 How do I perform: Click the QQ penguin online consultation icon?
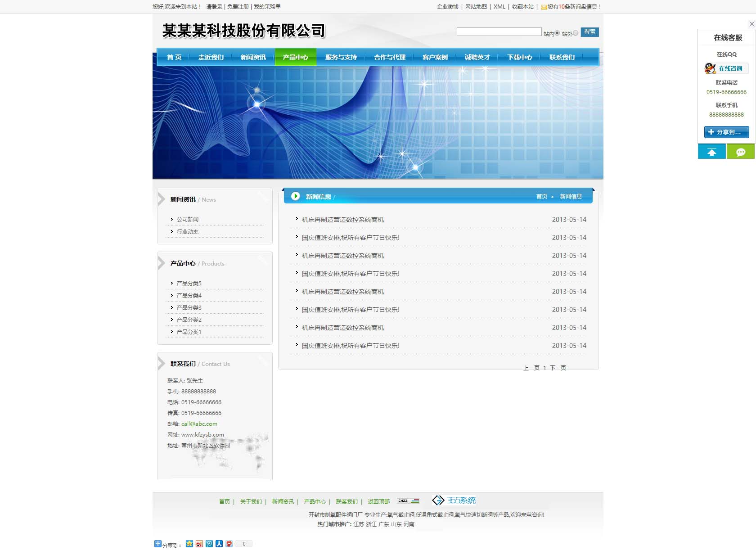coord(711,68)
